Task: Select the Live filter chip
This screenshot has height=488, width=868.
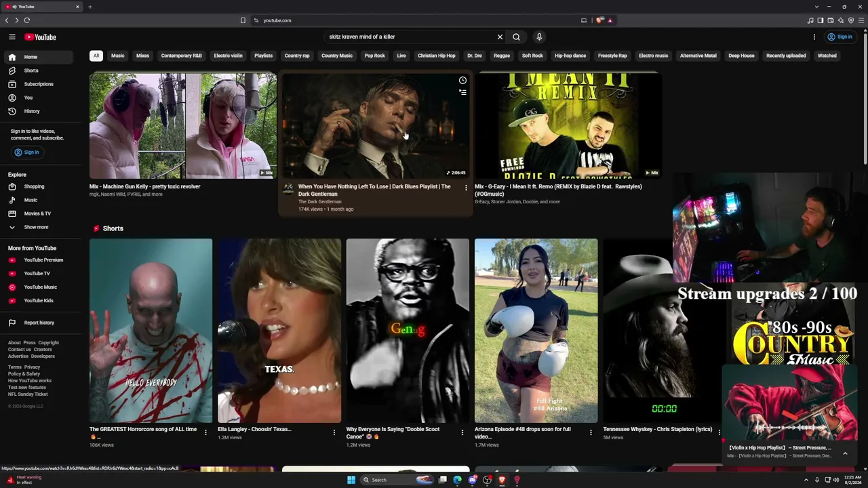Action: click(x=401, y=56)
